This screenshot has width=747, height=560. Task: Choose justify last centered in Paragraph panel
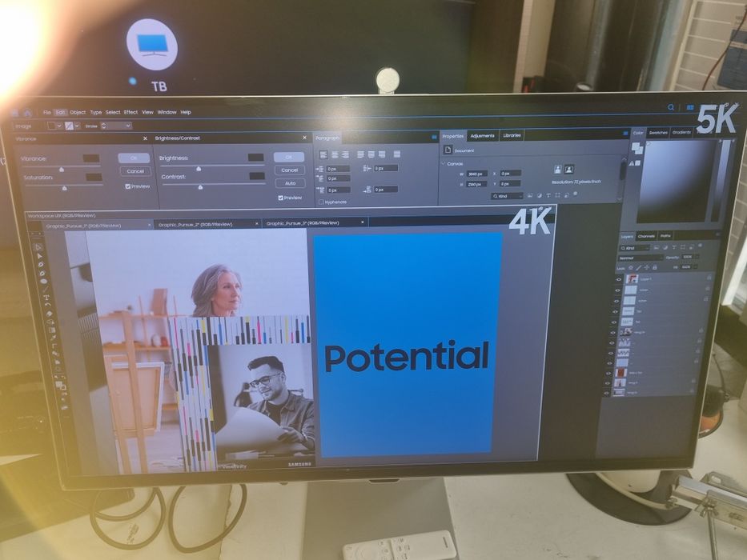(x=371, y=154)
